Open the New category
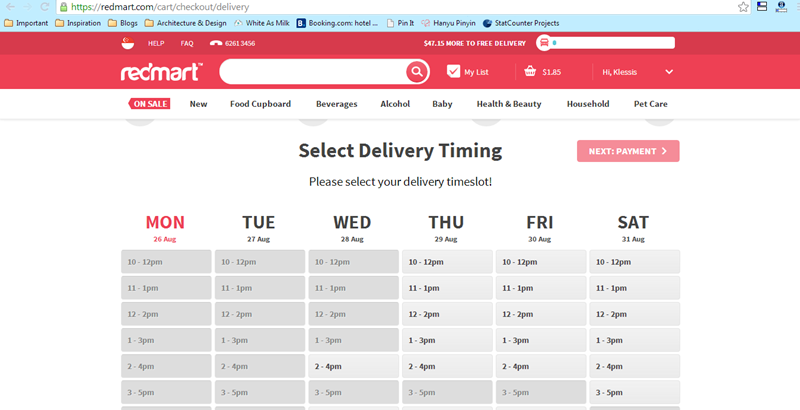Viewport: 800px width, 410px height. pos(198,104)
